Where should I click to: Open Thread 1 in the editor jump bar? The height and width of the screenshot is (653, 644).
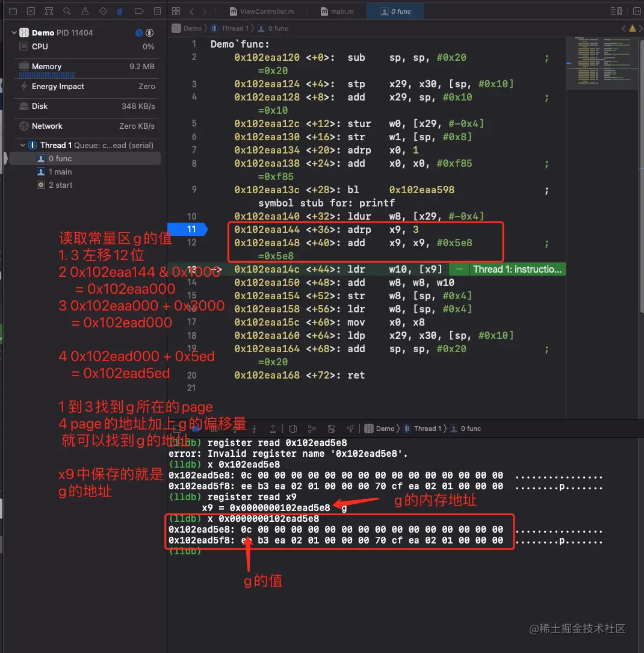[229, 28]
